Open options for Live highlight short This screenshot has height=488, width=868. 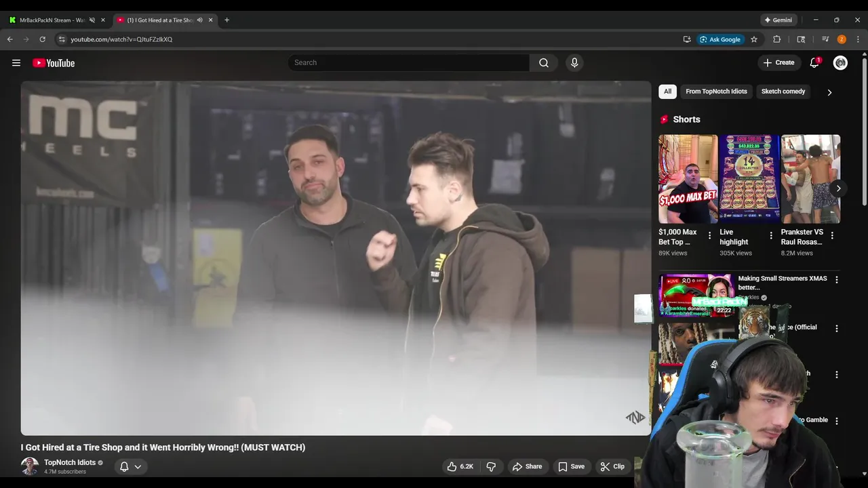[771, 236]
